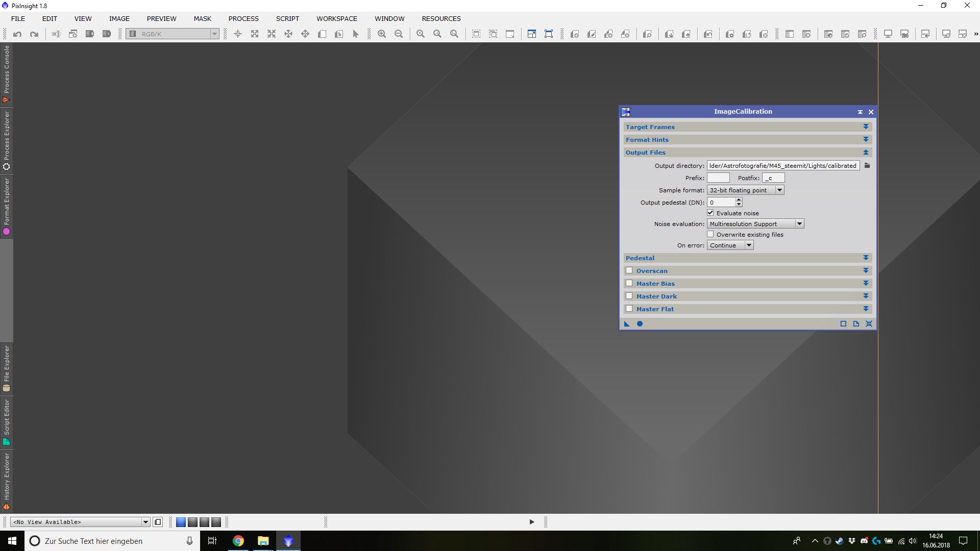This screenshot has height=551, width=980.
Task: Click the Output directory path field
Action: (x=783, y=166)
